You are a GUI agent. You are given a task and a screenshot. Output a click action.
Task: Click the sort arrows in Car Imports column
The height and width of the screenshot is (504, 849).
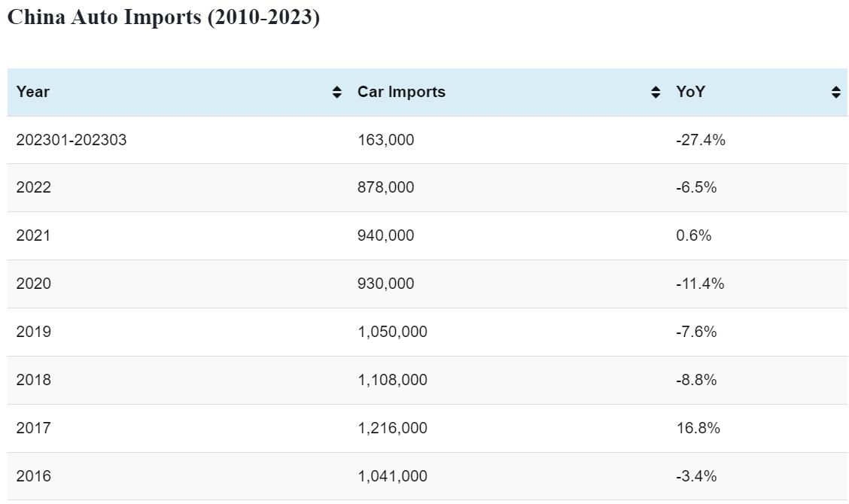[656, 92]
